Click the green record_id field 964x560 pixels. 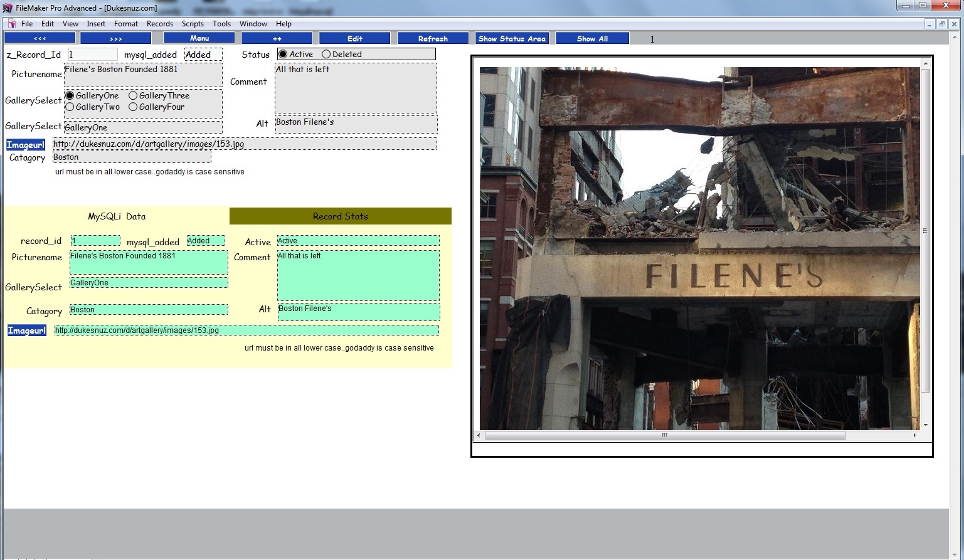point(95,241)
